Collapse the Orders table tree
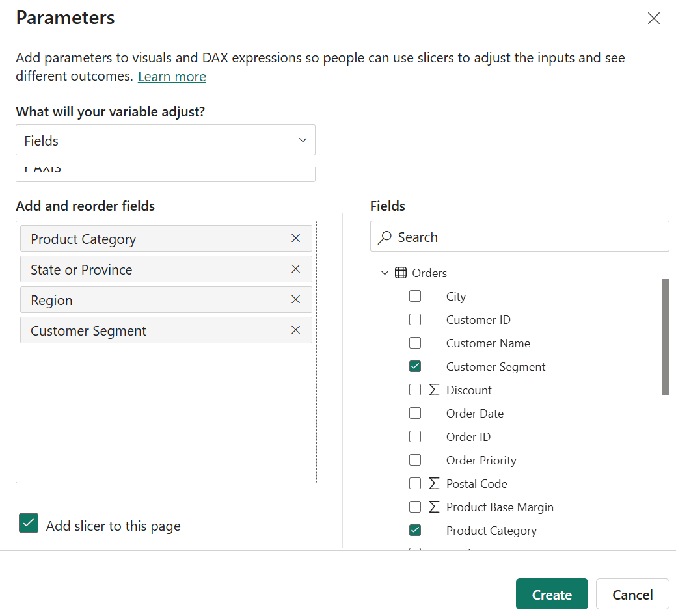This screenshot has width=676, height=616. pyautogui.click(x=384, y=273)
